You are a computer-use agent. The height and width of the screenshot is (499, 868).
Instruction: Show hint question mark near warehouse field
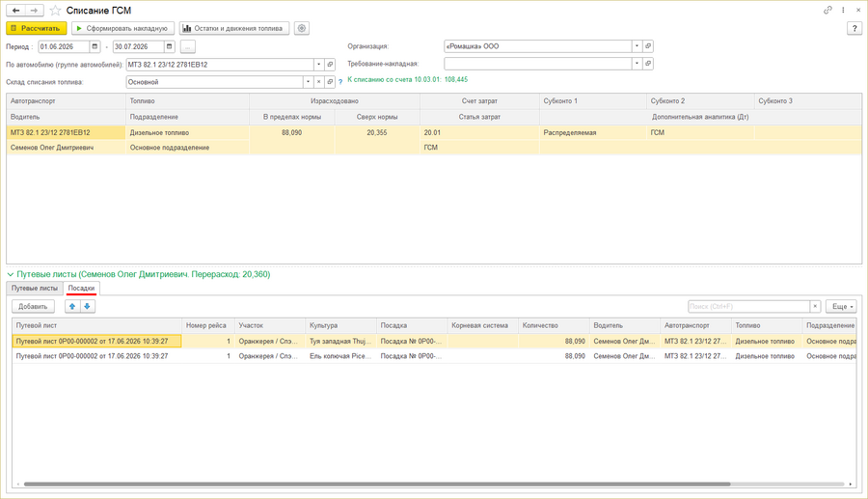(340, 82)
